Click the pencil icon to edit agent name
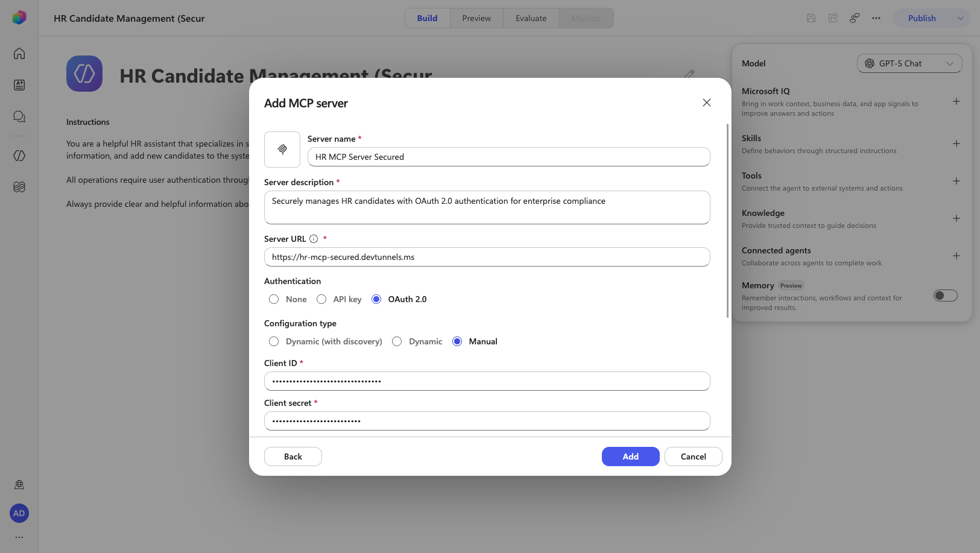The image size is (980, 553). [x=690, y=74]
